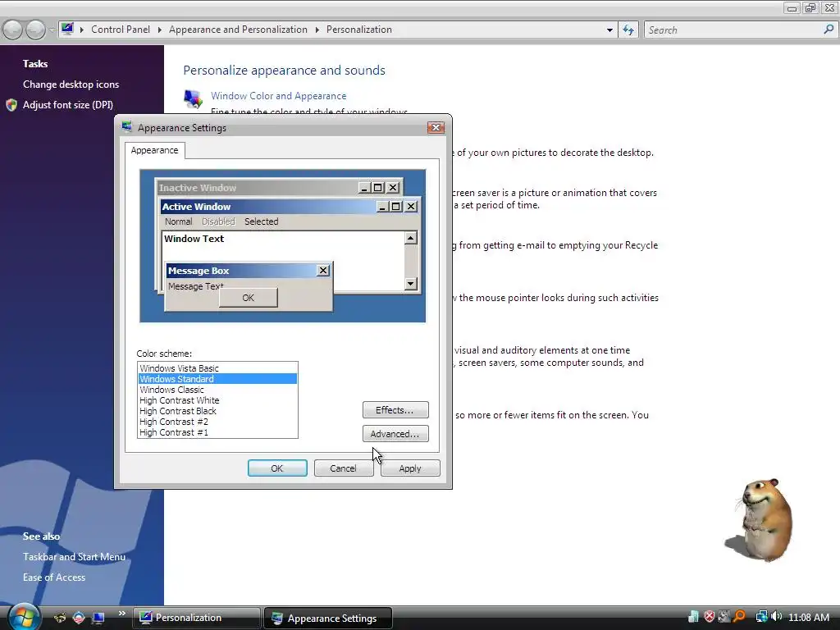Image resolution: width=840 pixels, height=630 pixels.
Task: Click the Back navigation arrow
Action: pos(13,30)
